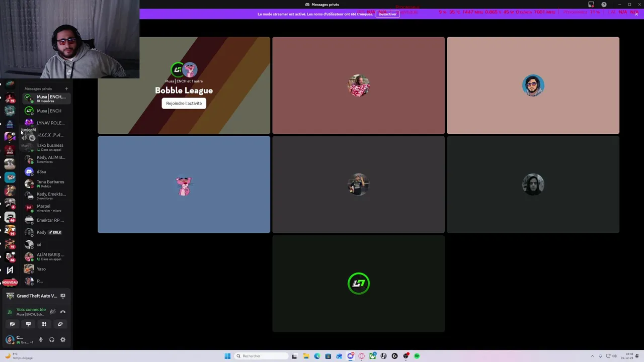Toggle microphone mute in user panel
The image size is (644, 362).
coord(41,340)
